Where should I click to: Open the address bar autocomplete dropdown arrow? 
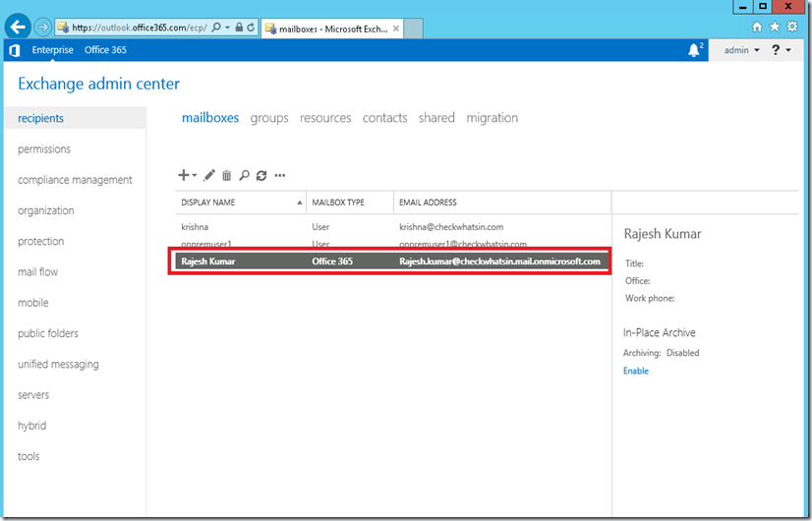pyautogui.click(x=227, y=28)
